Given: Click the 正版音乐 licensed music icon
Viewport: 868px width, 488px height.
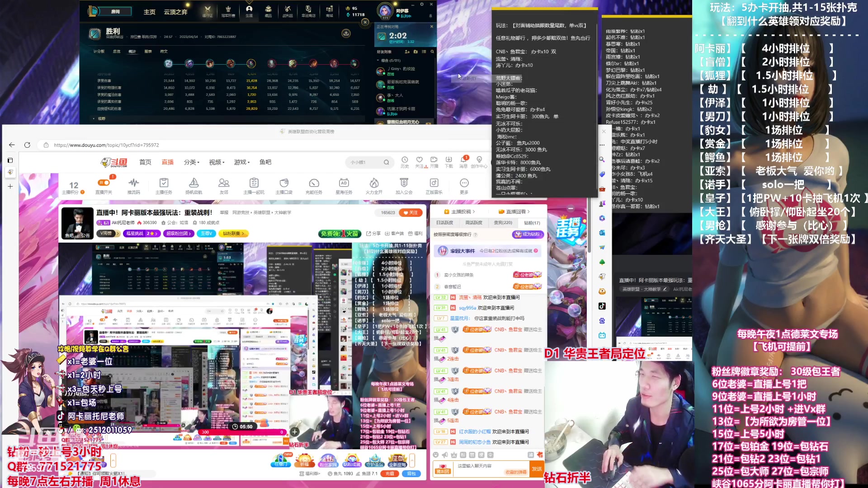Looking at the screenshot, I should [x=434, y=185].
